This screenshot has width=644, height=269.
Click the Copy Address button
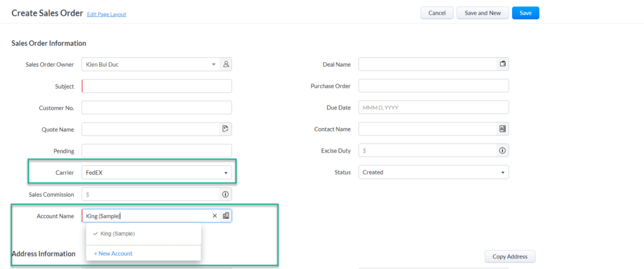pos(510,256)
